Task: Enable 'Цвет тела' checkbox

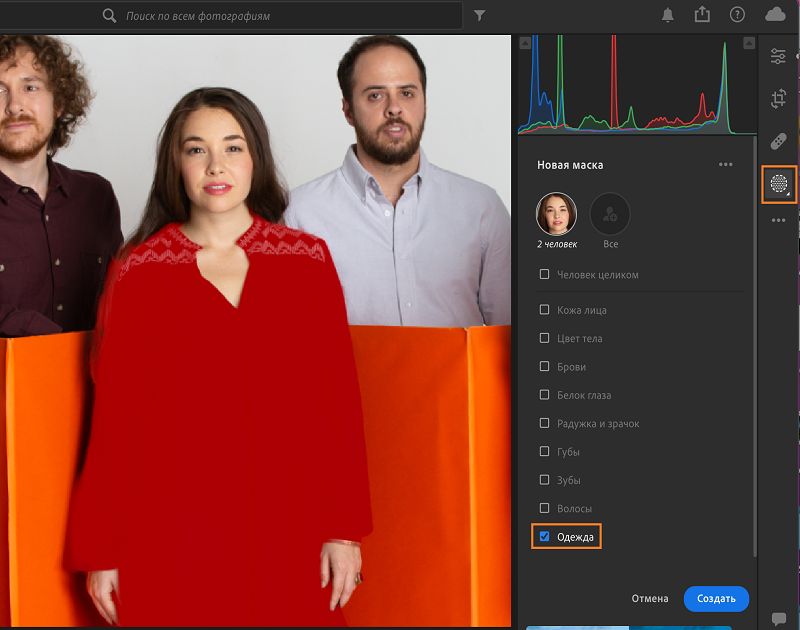Action: coord(544,338)
